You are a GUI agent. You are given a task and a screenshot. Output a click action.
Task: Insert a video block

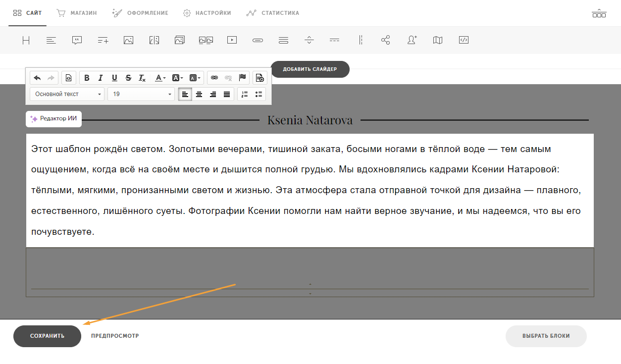(231, 40)
